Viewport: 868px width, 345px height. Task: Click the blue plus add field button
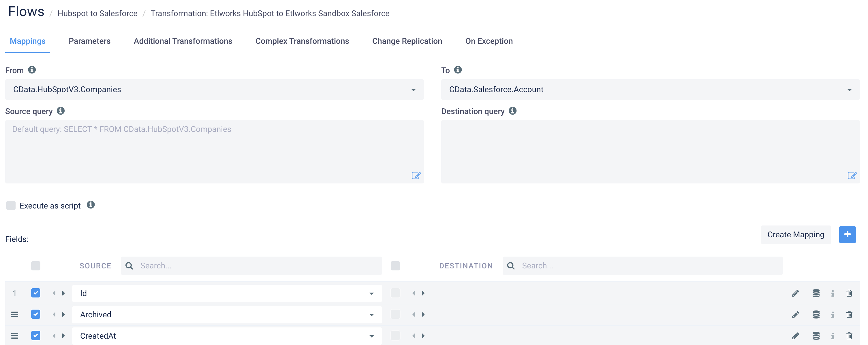pos(847,235)
